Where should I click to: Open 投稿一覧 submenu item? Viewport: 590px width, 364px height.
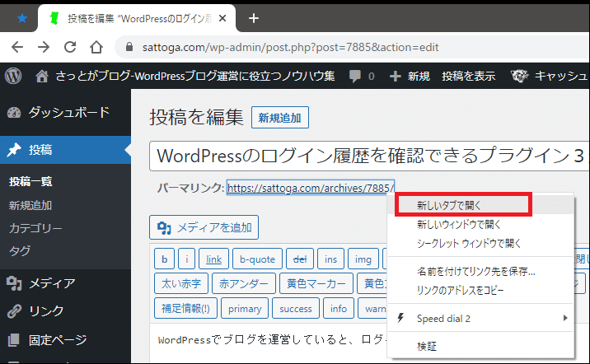tap(30, 182)
